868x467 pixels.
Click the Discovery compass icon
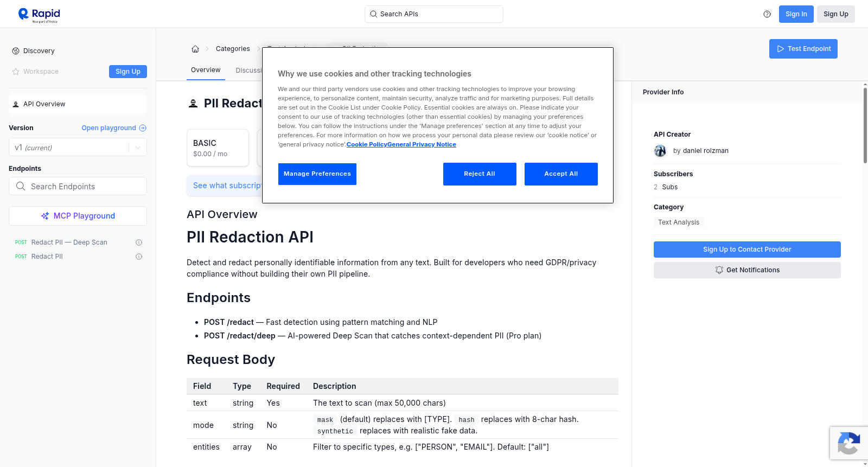[x=16, y=51]
